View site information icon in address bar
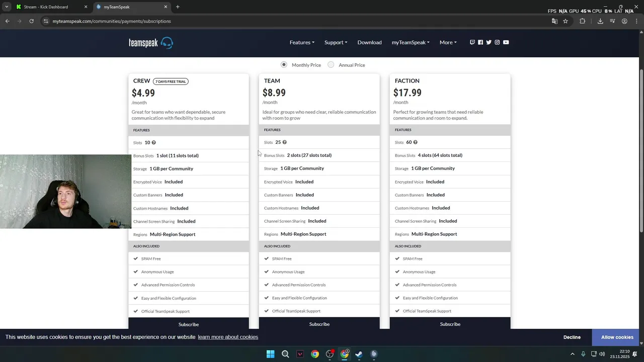644x362 pixels. click(46, 21)
